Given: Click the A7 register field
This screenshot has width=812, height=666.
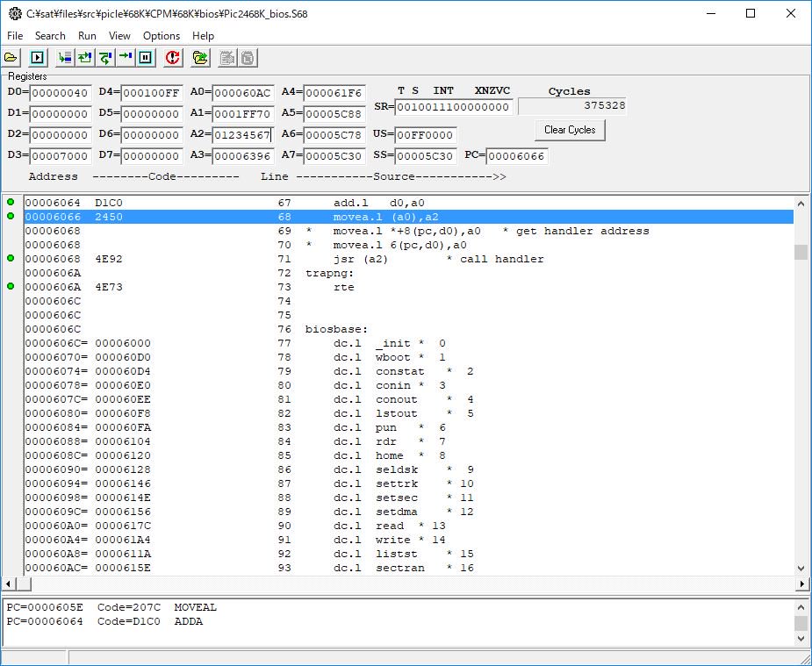Looking at the screenshot, I should click(x=334, y=156).
